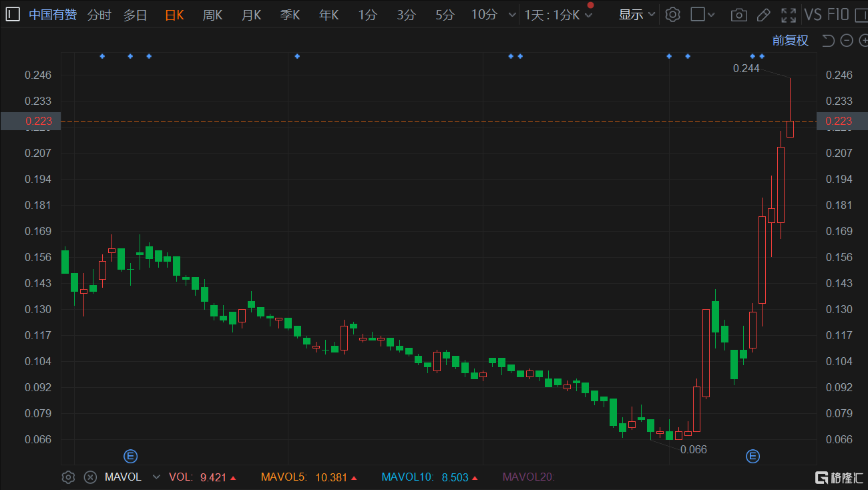This screenshot has height=490, width=868.
Task: Enter fullscreen chart mode
Action: (x=789, y=15)
